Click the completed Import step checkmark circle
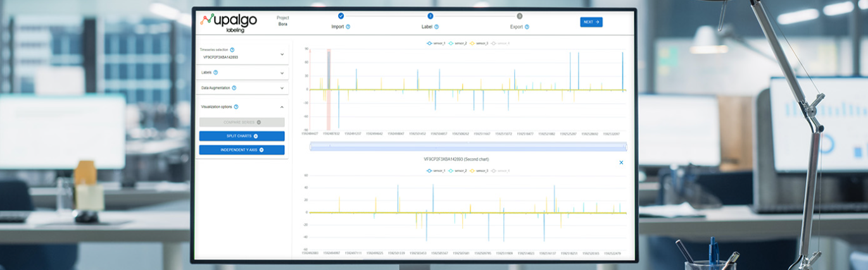 pyautogui.click(x=341, y=16)
